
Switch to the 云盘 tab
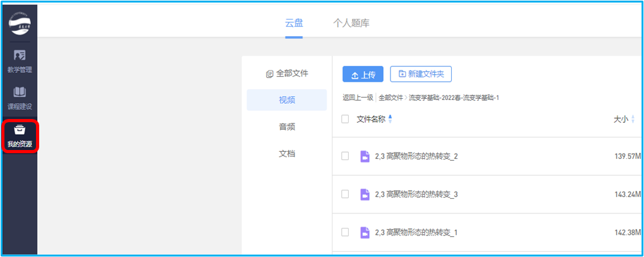pos(294,23)
